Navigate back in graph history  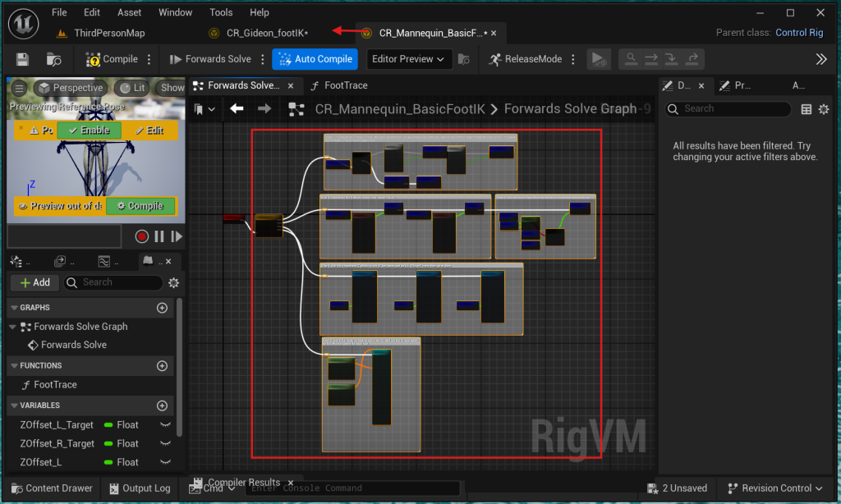pyautogui.click(x=237, y=109)
